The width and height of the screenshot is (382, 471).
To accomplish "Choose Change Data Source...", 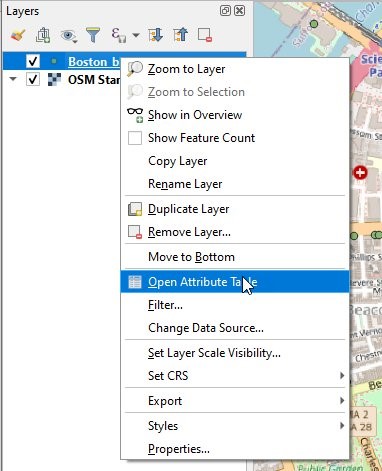I will click(x=235, y=328).
